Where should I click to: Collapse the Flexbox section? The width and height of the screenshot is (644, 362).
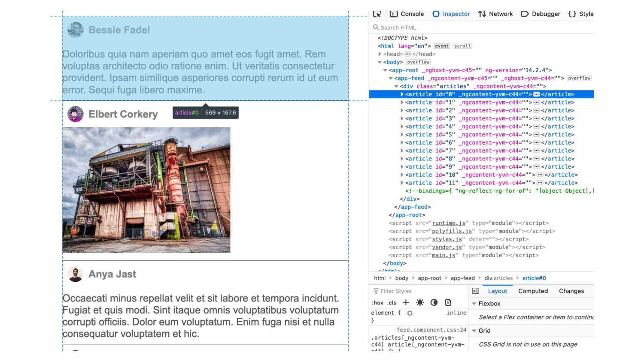click(x=474, y=304)
